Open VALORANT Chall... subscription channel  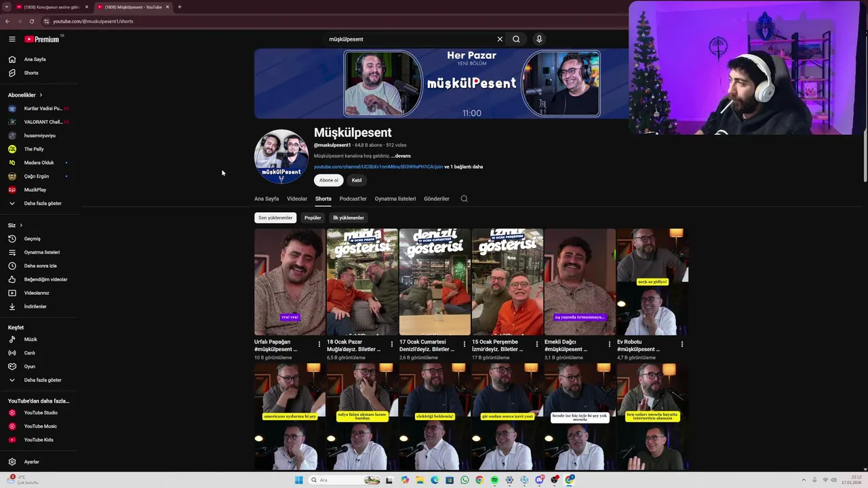(39, 122)
